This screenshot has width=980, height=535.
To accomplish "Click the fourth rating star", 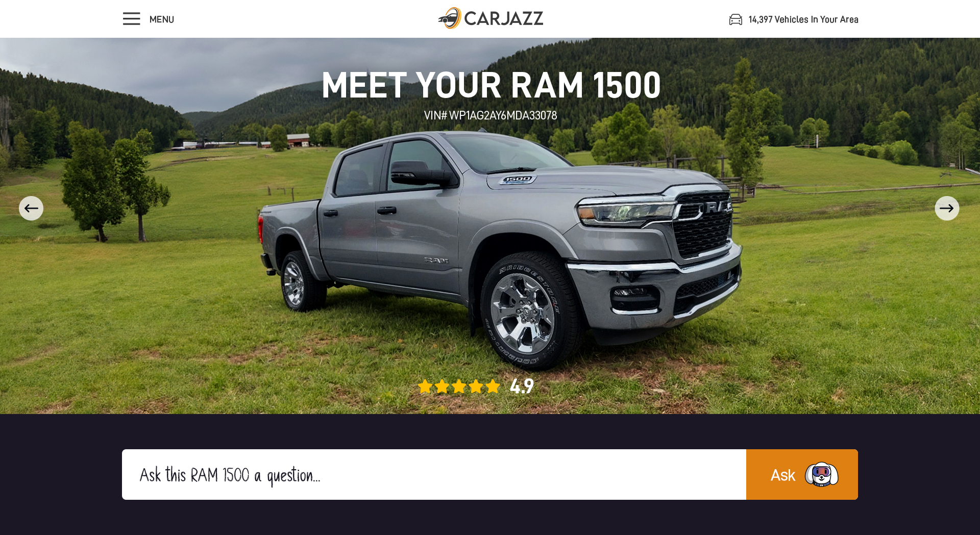I will click(476, 386).
